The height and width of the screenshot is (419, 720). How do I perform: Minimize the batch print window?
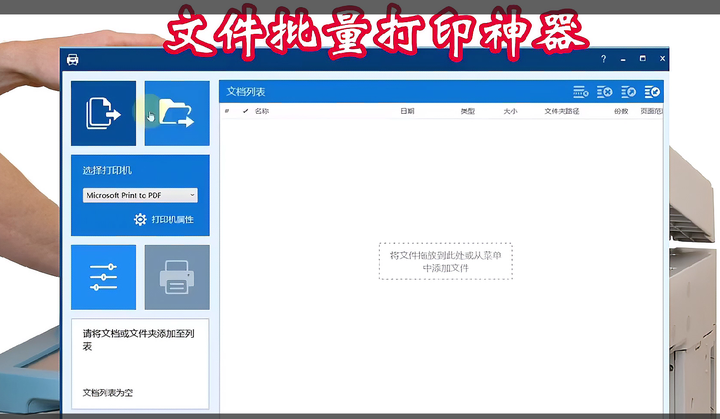pos(623,59)
